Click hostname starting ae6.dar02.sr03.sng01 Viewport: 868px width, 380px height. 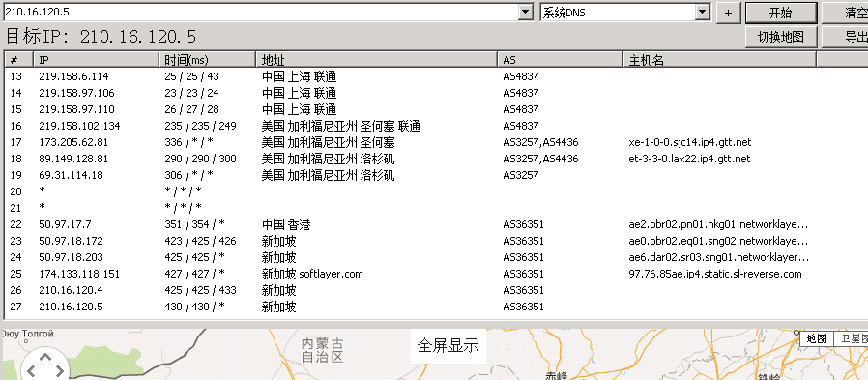pyautogui.click(x=719, y=257)
